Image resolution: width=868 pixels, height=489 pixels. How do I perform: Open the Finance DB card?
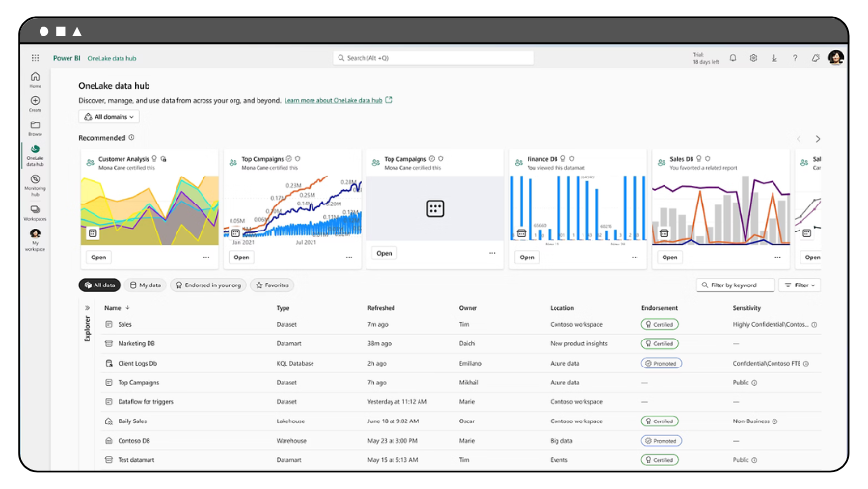[x=527, y=257]
